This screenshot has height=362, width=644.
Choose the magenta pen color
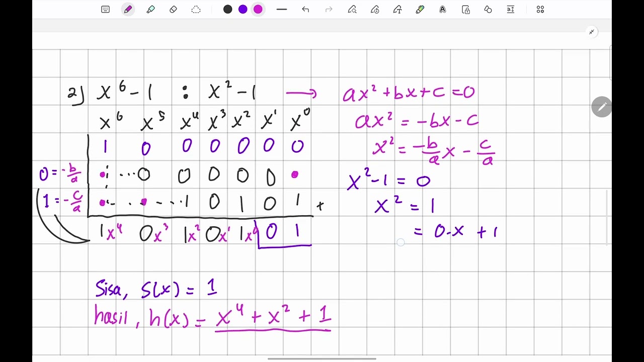pyautogui.click(x=258, y=10)
